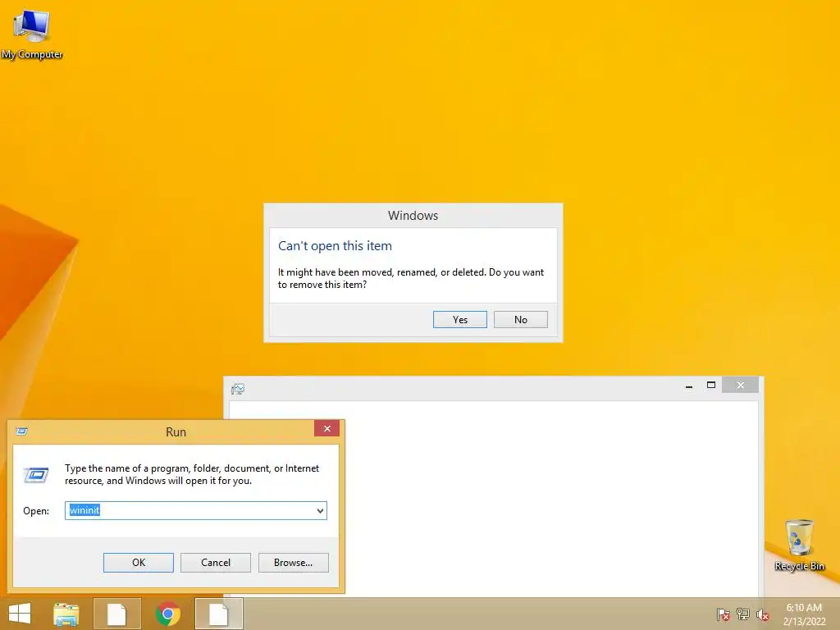
Task: Open the Action Center flag tray icon
Action: tap(723, 614)
